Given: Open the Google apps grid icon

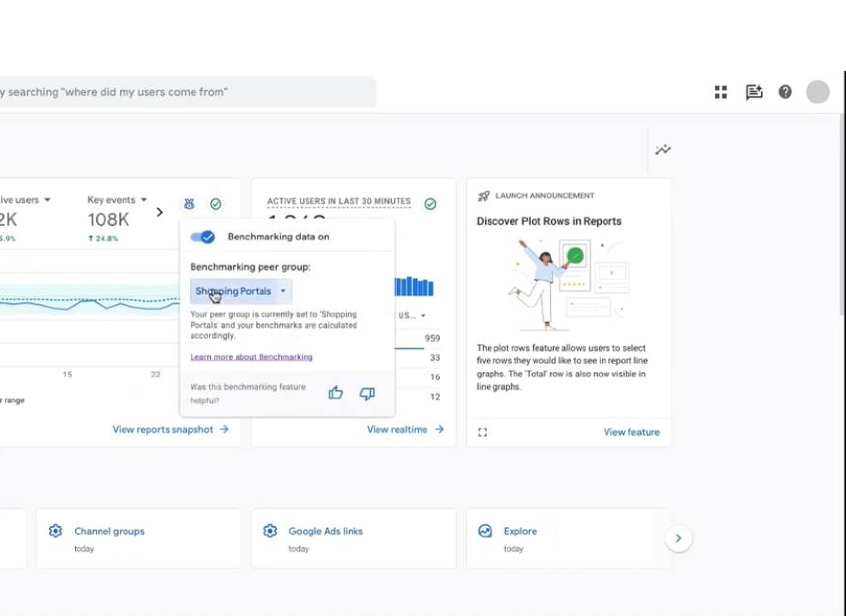Looking at the screenshot, I should click(x=721, y=92).
